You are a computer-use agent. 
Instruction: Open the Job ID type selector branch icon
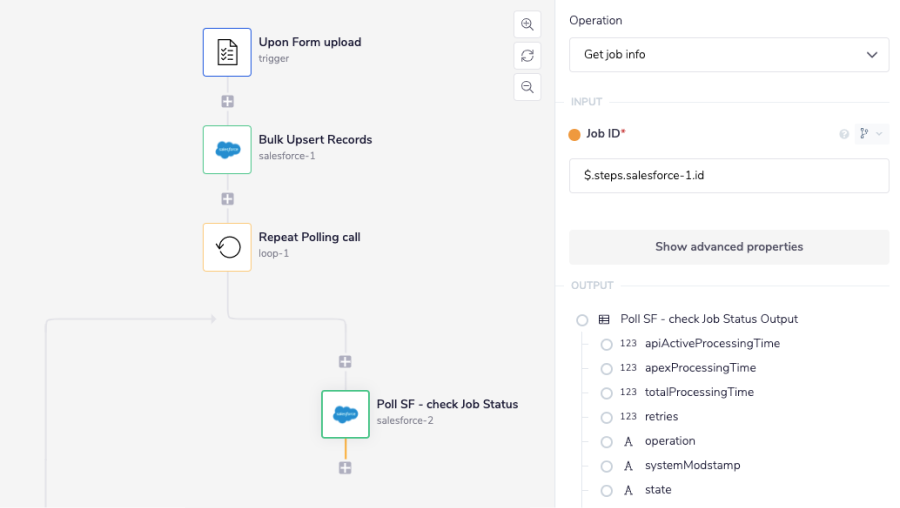coord(871,134)
